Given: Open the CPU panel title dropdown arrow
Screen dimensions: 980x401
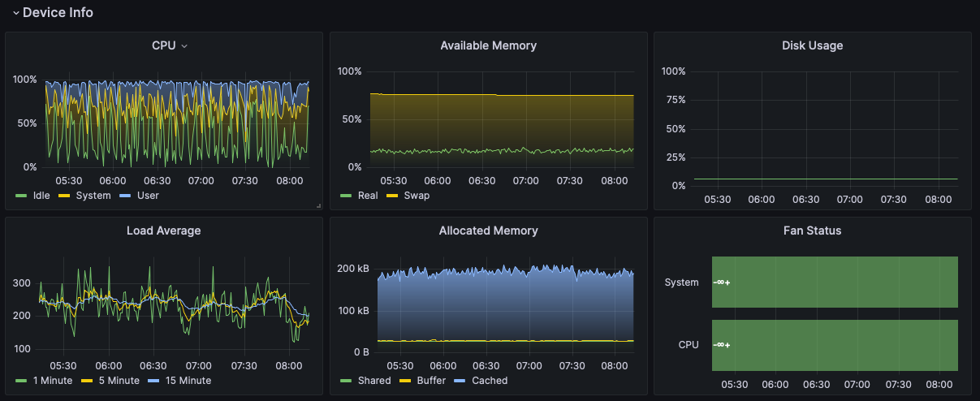Looking at the screenshot, I should 184,46.
